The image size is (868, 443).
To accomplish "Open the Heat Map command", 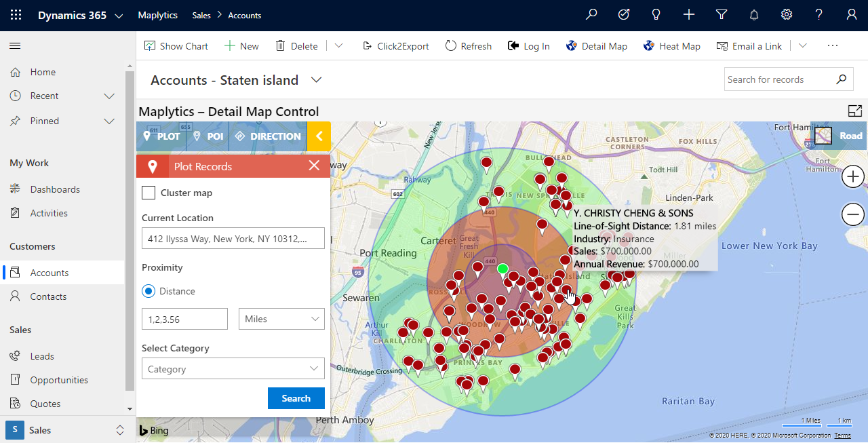I will (x=671, y=46).
